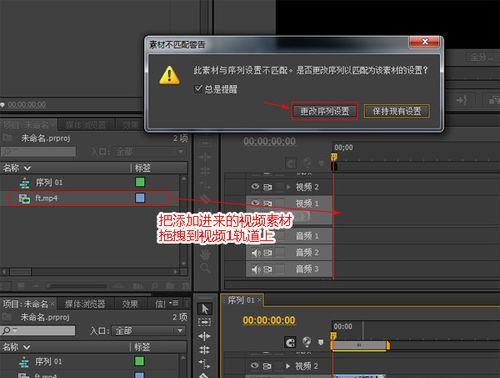Image resolution: width=500 pixels, height=378 pixels.
Task: Click the magnifier search field in bright project panel
Action: pyautogui.click(x=38, y=331)
